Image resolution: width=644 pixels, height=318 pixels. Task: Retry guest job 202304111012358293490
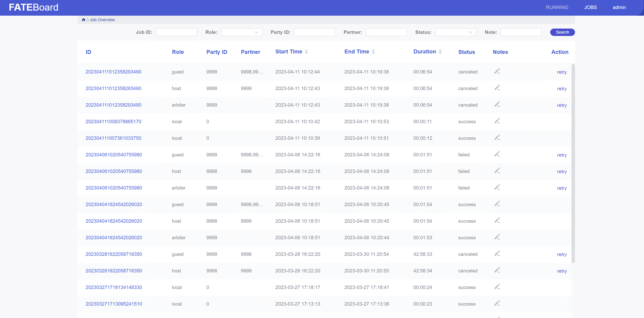pos(561,72)
